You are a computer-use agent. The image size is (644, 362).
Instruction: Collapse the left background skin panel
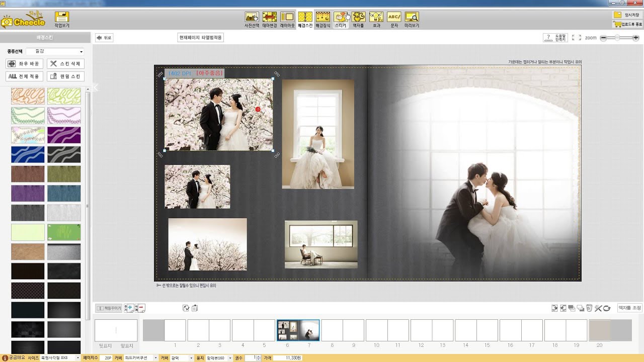(96, 87)
